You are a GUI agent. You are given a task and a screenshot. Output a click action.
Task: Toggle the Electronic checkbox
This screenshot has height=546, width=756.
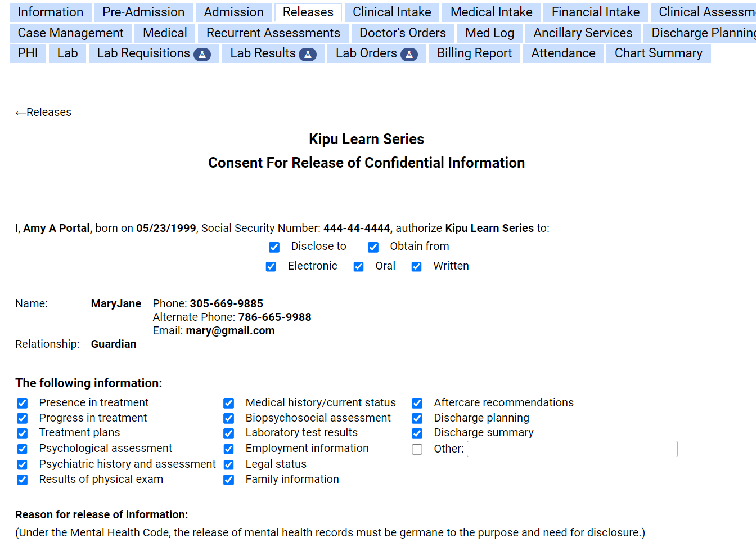[271, 267]
